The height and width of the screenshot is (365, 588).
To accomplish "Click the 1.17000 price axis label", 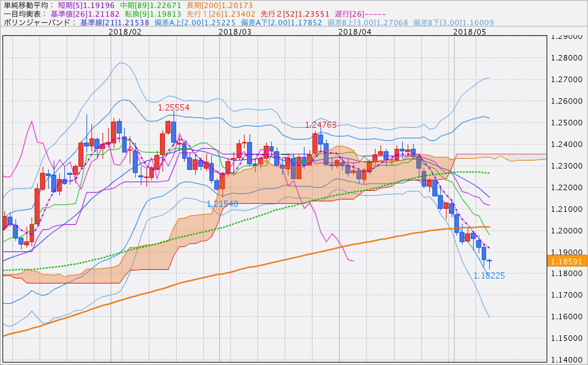I will 567,295.
